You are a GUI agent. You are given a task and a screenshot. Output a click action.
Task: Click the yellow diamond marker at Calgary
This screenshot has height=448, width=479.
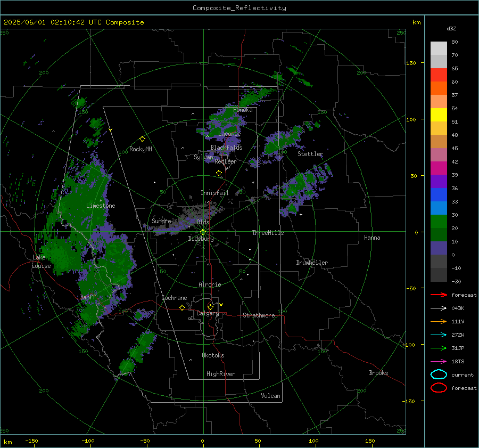210,307
